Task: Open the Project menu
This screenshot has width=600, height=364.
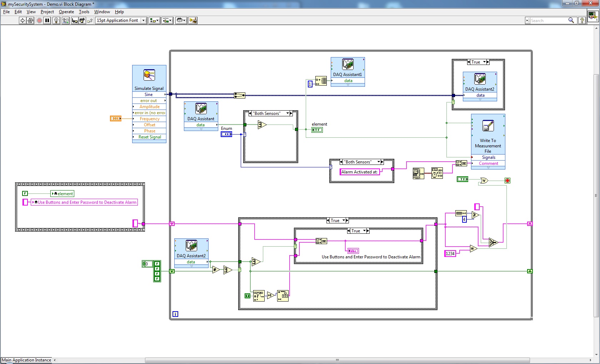Action: coord(47,12)
